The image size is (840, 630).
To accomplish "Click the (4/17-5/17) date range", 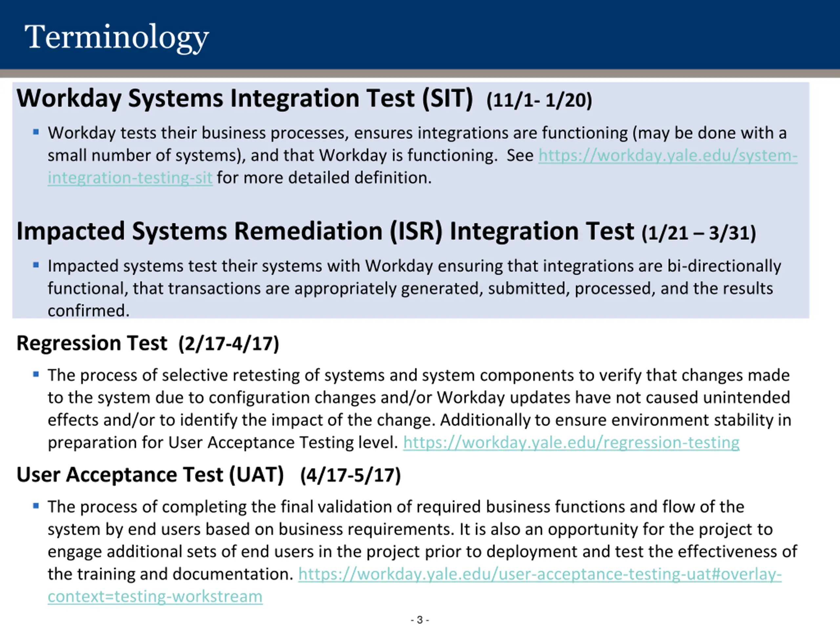I will point(350,475).
